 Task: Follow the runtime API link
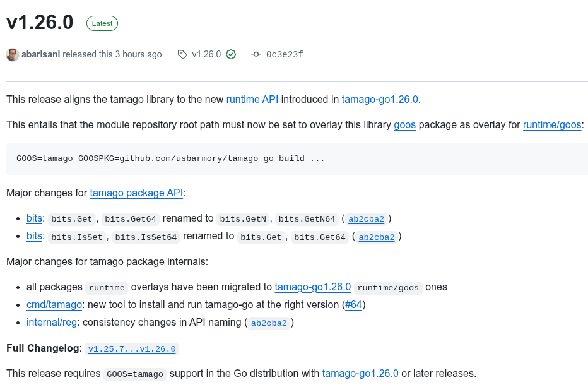(252, 99)
